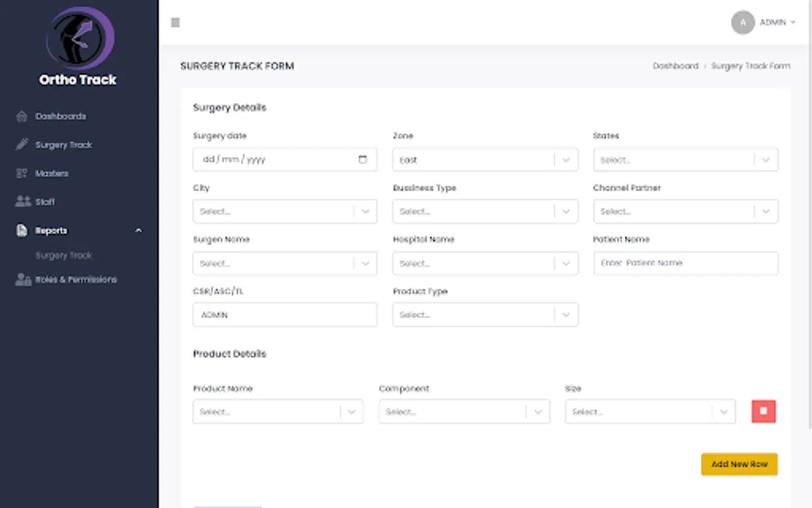812x508 pixels.
Task: Click the Add New Row button
Action: tap(739, 464)
